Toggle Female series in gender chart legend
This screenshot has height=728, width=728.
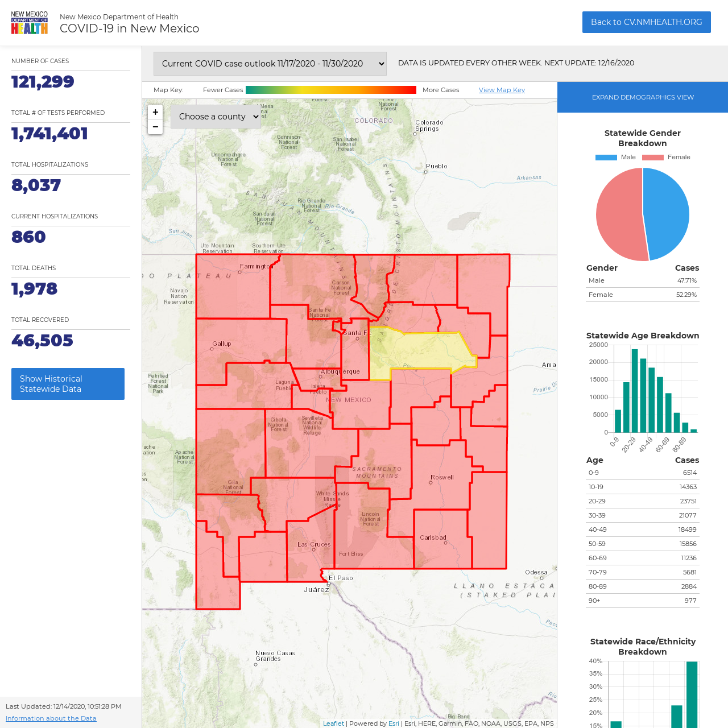(x=666, y=158)
